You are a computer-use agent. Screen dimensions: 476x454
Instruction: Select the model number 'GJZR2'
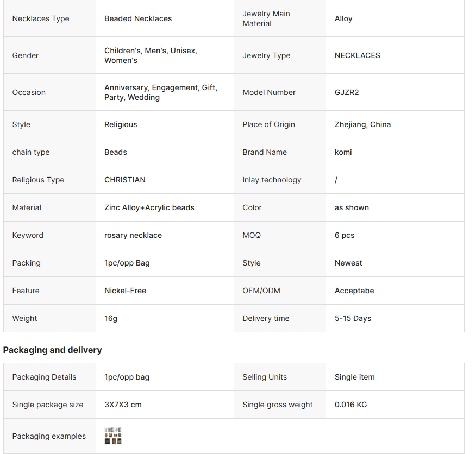tap(347, 92)
